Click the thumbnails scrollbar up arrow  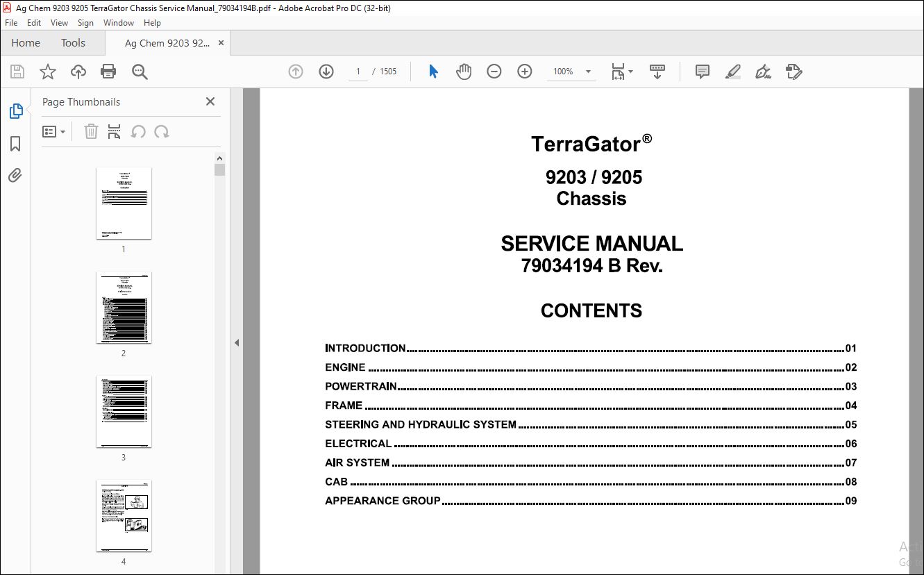click(x=219, y=158)
